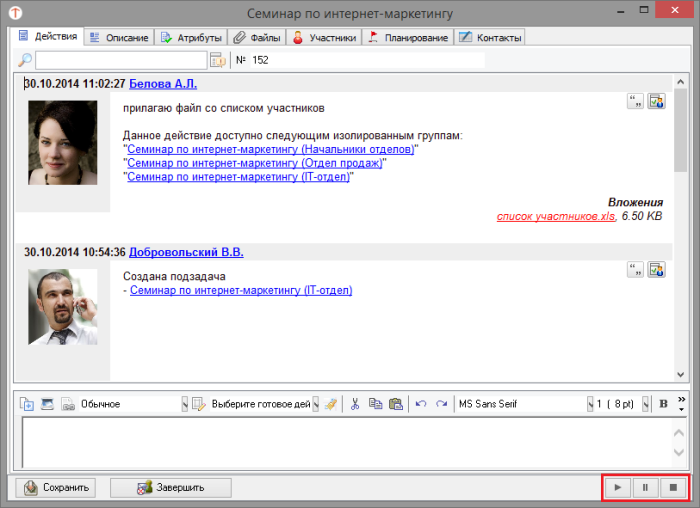Open the Участники tab

324,38
